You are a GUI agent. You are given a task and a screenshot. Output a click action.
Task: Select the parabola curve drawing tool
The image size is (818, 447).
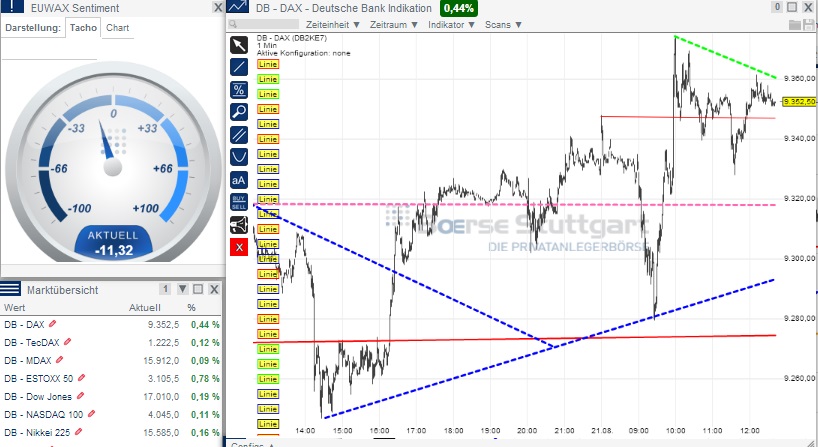click(239, 157)
